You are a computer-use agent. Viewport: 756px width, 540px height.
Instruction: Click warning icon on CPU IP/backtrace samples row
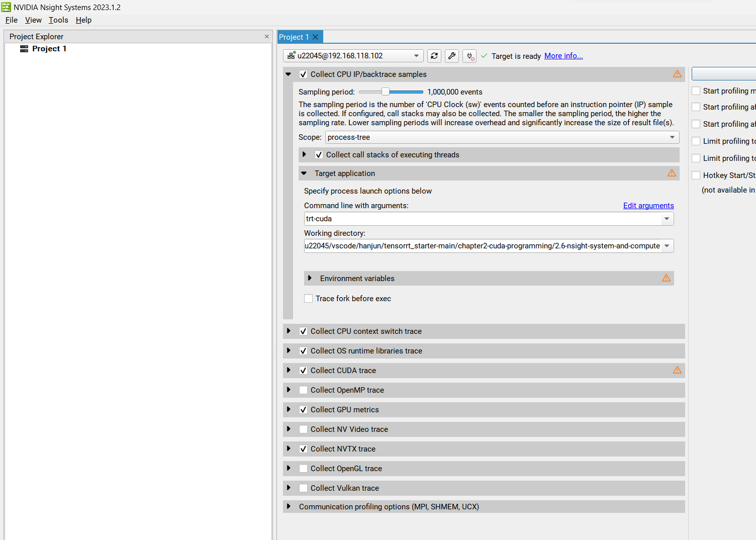click(x=677, y=74)
